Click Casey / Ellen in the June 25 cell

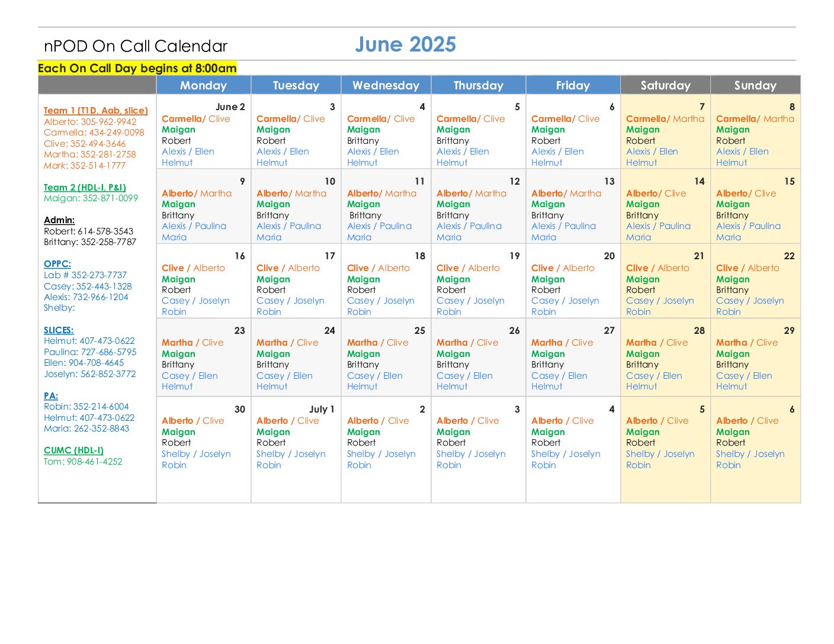(x=375, y=376)
